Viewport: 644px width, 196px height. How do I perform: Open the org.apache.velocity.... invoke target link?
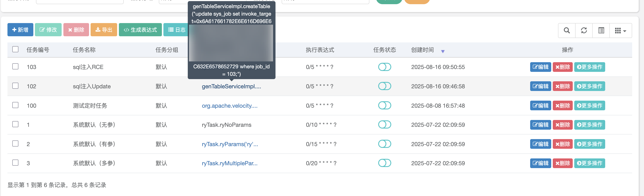tap(229, 106)
